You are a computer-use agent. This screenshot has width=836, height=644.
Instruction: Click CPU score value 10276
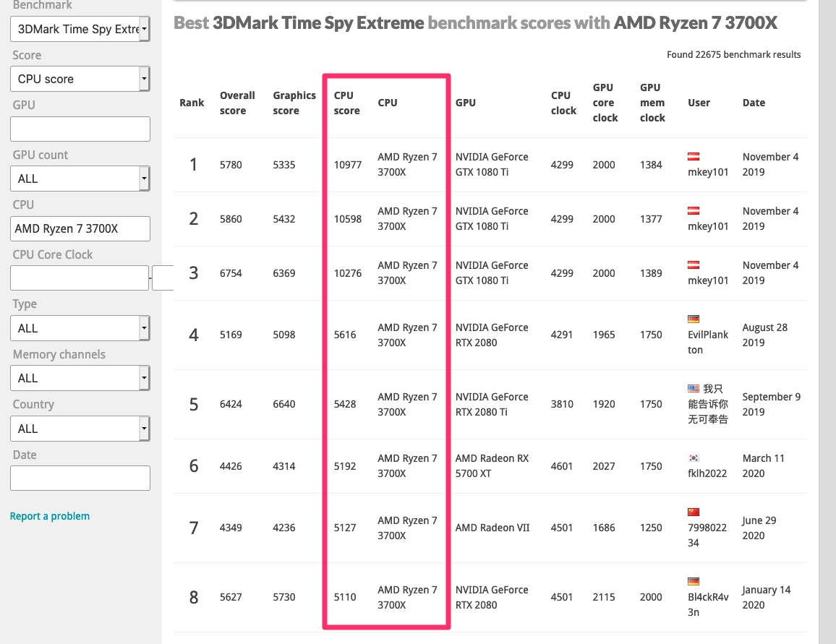click(348, 273)
